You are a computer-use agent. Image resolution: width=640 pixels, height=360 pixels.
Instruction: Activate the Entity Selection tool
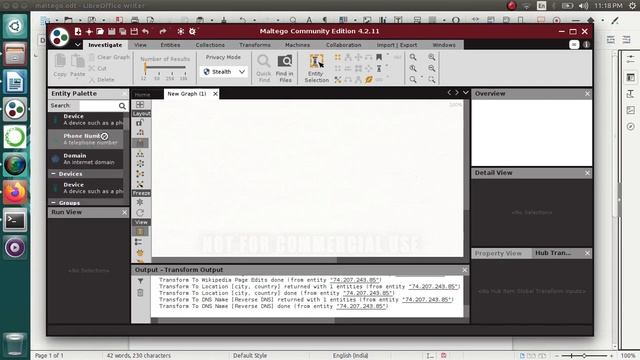click(x=316, y=68)
